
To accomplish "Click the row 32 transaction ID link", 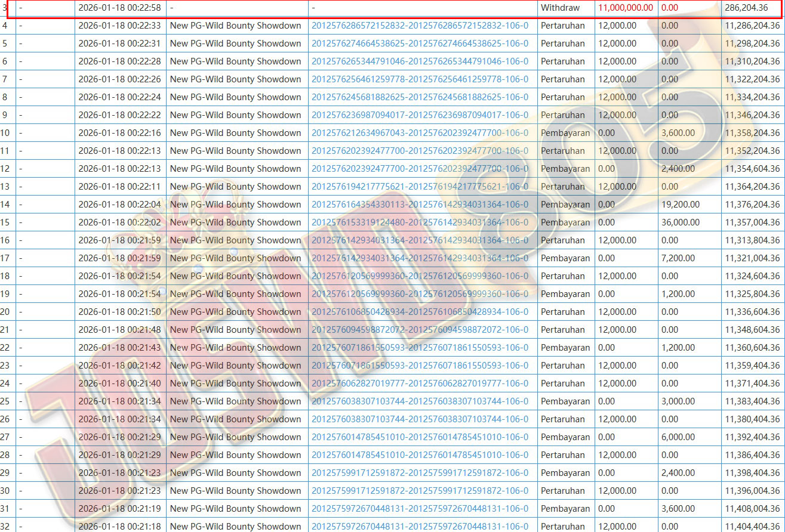I will coord(420,526).
